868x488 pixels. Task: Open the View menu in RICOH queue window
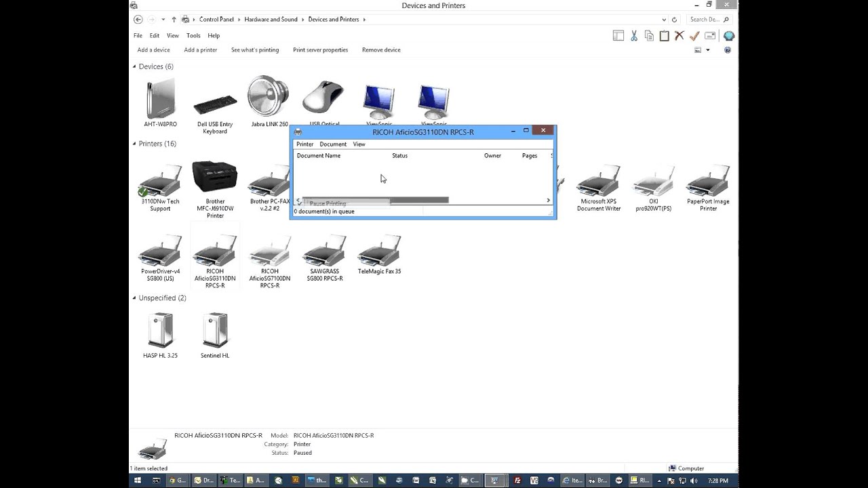pyautogui.click(x=359, y=144)
